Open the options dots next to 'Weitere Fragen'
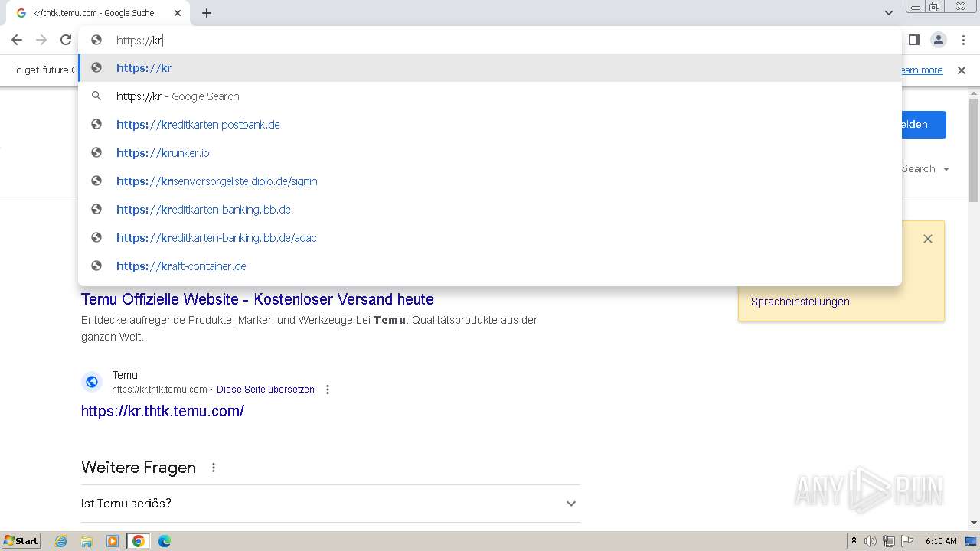The width and height of the screenshot is (980, 551). click(214, 468)
